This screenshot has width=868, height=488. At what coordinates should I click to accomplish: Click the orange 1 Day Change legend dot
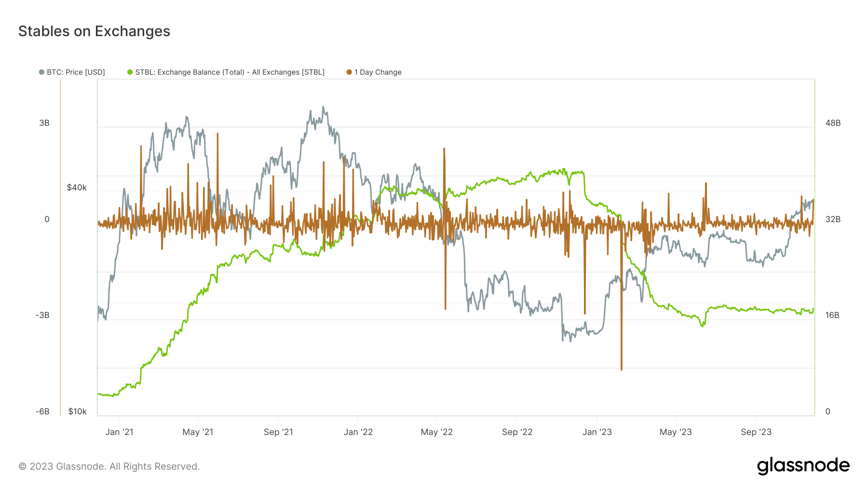[349, 72]
